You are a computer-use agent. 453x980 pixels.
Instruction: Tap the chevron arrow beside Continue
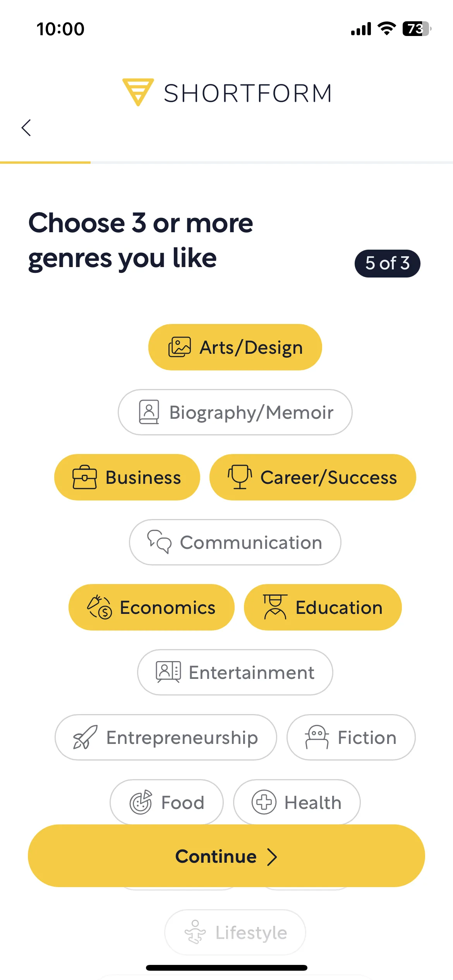[x=272, y=857]
